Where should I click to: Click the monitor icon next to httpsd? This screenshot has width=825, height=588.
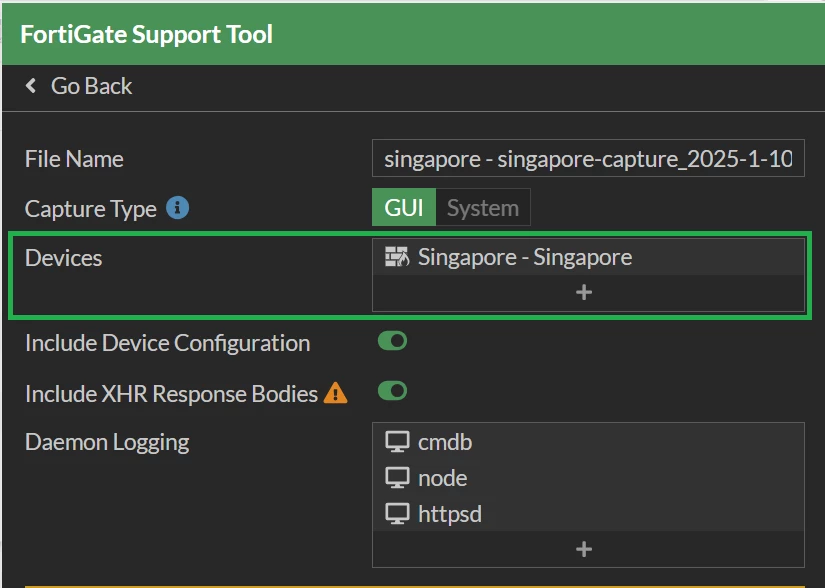pyautogui.click(x=397, y=514)
